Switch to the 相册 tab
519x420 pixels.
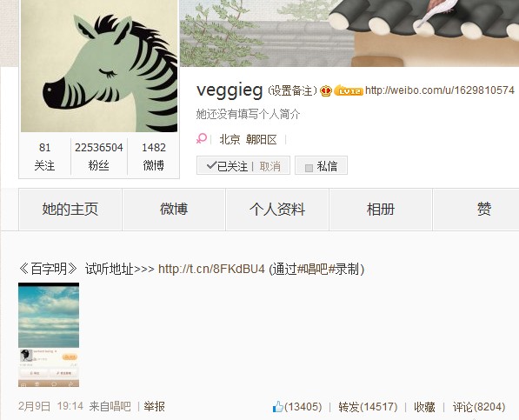[381, 210]
